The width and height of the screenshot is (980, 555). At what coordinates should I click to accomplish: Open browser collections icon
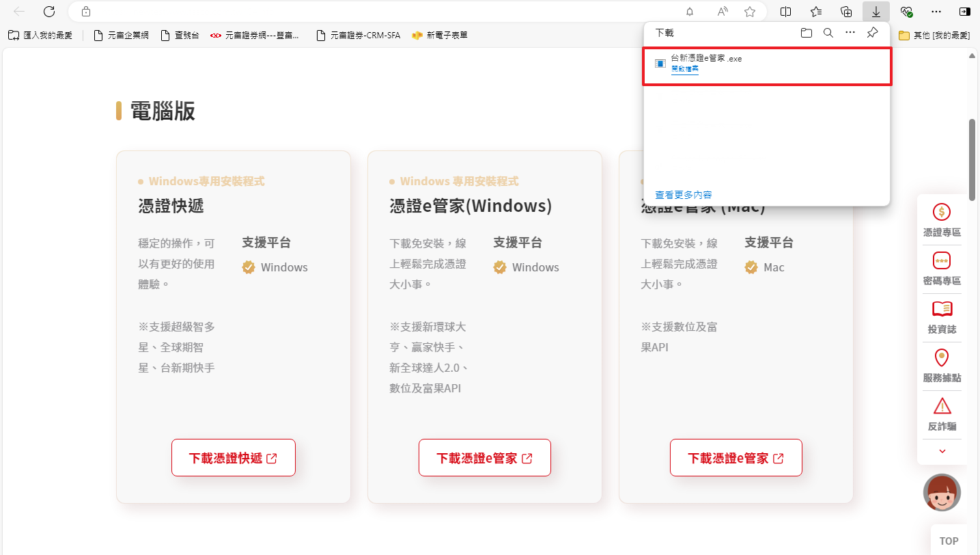[846, 12]
